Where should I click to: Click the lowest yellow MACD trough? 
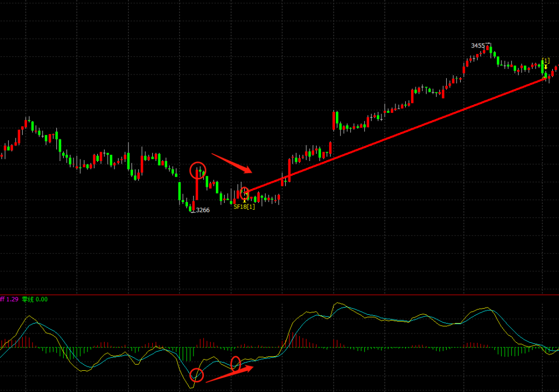point(191,387)
